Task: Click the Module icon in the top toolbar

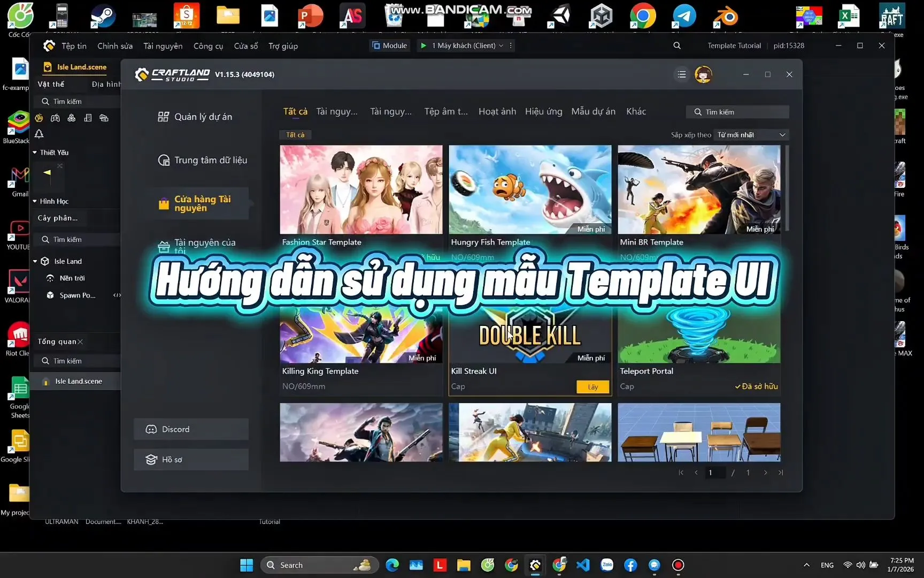Action: pyautogui.click(x=376, y=45)
